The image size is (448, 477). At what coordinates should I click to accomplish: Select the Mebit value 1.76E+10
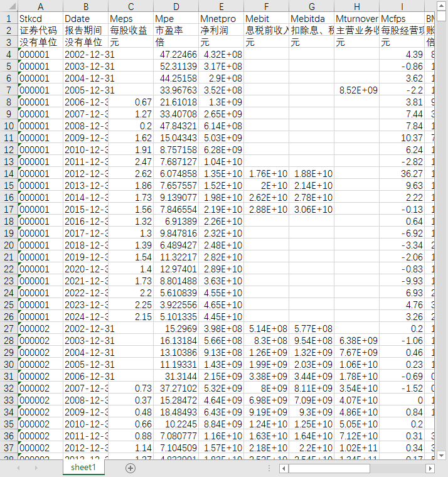coord(267,174)
